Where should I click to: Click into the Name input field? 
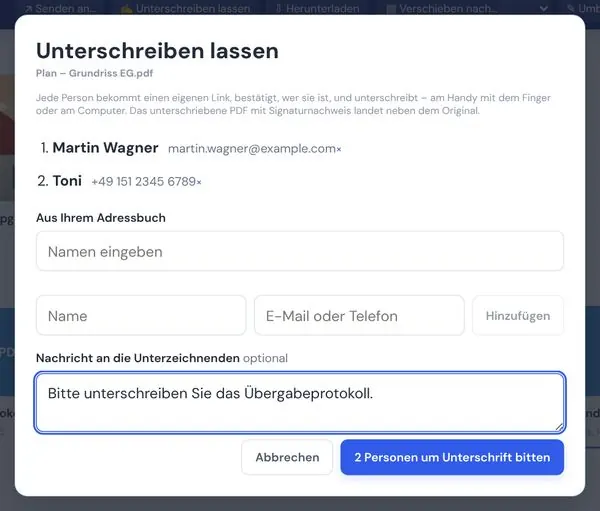141,315
